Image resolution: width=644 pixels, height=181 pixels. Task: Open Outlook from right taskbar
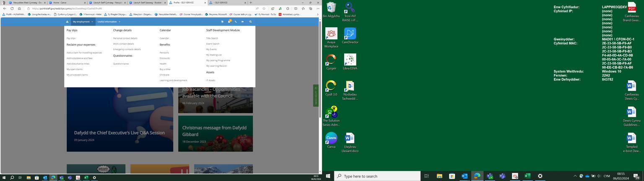465,176
